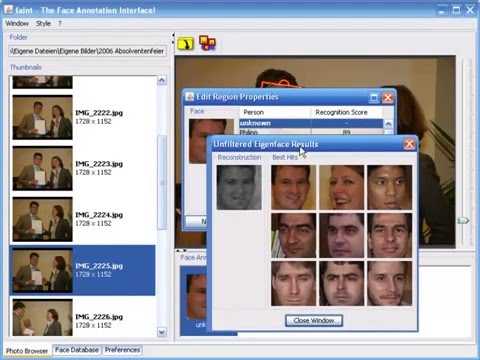Open the Window menu
Image resolution: width=480 pixels, height=360 pixels.
click(17, 23)
